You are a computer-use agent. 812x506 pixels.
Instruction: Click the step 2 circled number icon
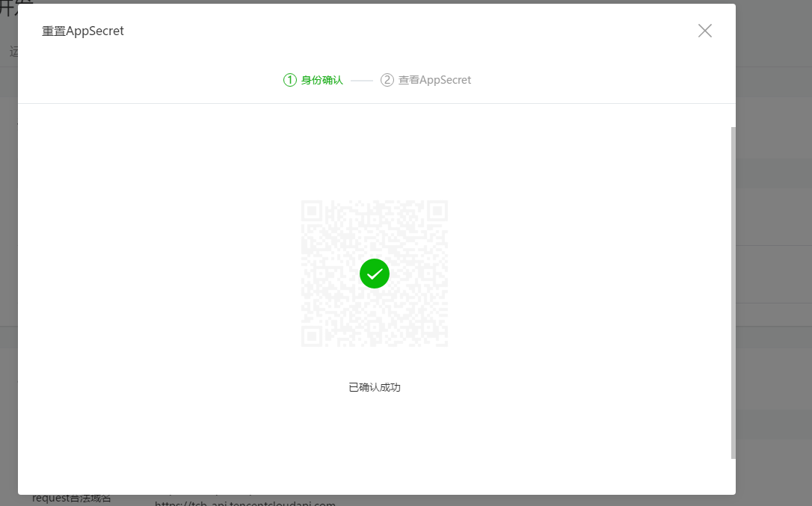[387, 80]
